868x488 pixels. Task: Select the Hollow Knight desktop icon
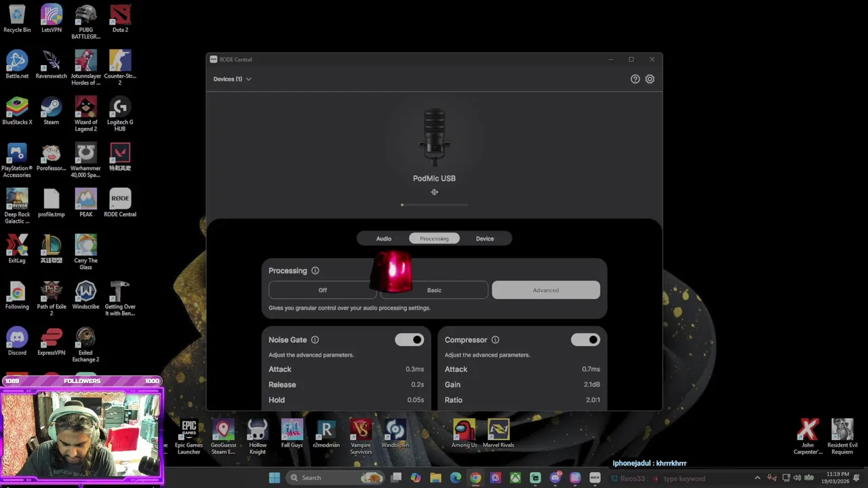click(x=258, y=436)
